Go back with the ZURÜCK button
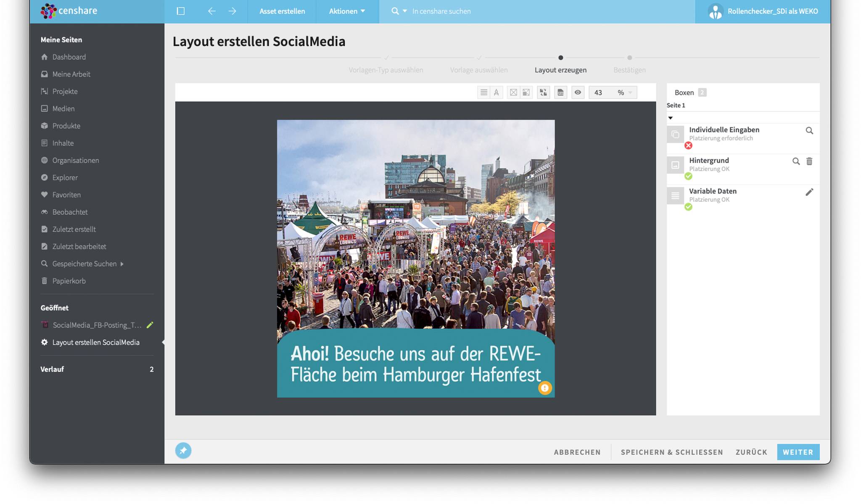The image size is (861, 504). pyautogui.click(x=751, y=452)
